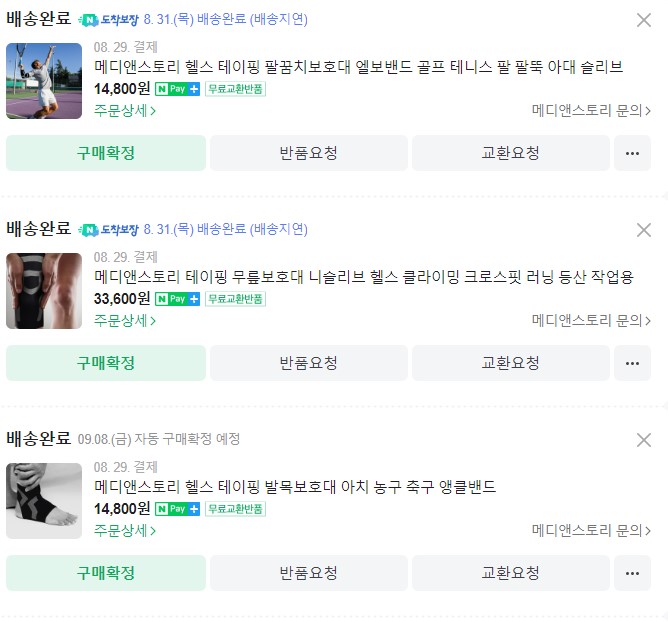Screen dimensions: 668x623
Task: Dismiss the elbow band order with X icon
Action: click(x=643, y=20)
